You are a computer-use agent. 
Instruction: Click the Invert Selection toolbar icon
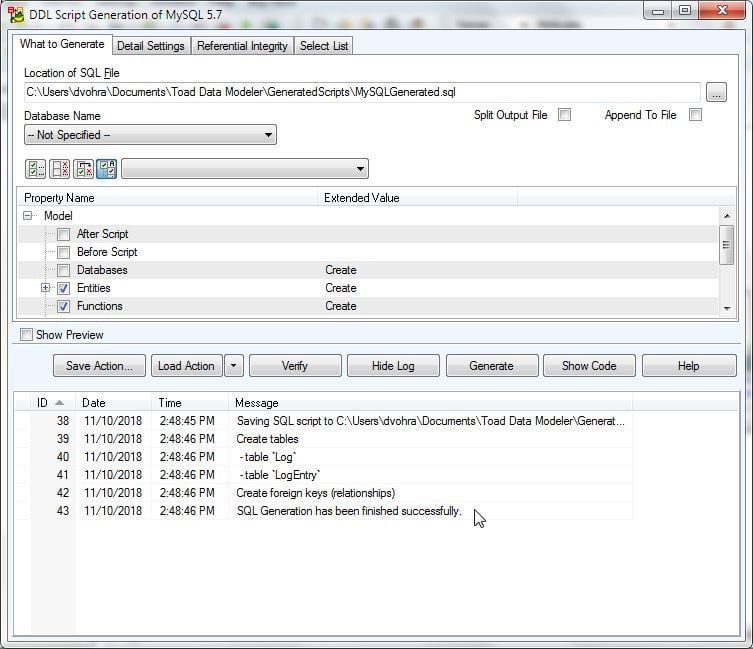click(84, 169)
